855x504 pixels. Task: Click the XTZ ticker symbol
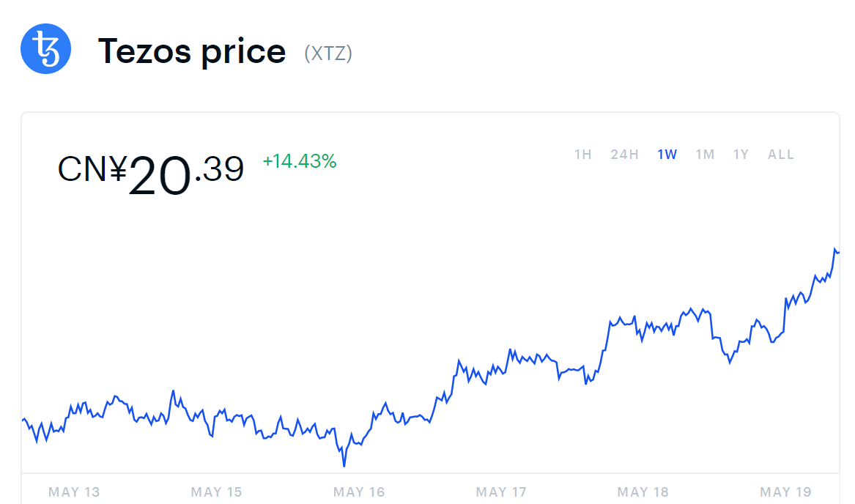pyautogui.click(x=328, y=53)
